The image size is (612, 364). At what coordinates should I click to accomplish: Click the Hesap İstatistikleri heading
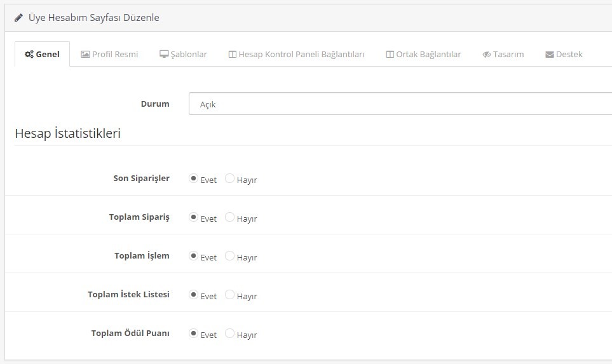pyautogui.click(x=67, y=133)
